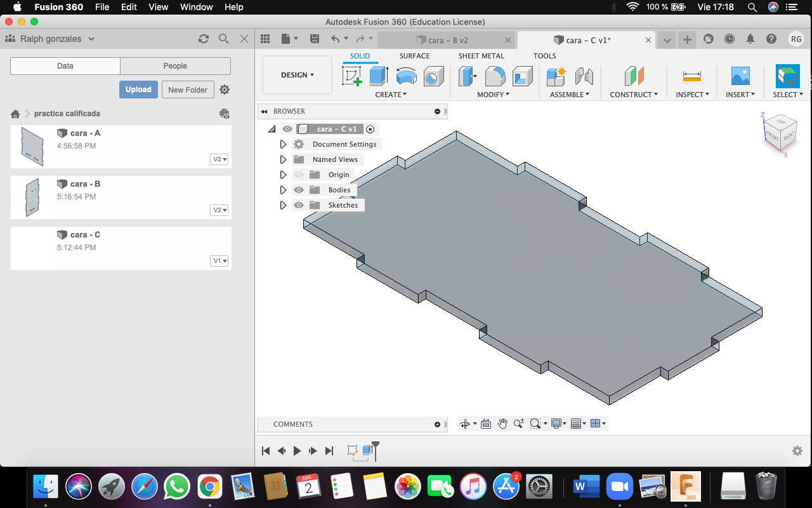Search in the data panel
Screen dimensions: 812x508
pos(223,39)
